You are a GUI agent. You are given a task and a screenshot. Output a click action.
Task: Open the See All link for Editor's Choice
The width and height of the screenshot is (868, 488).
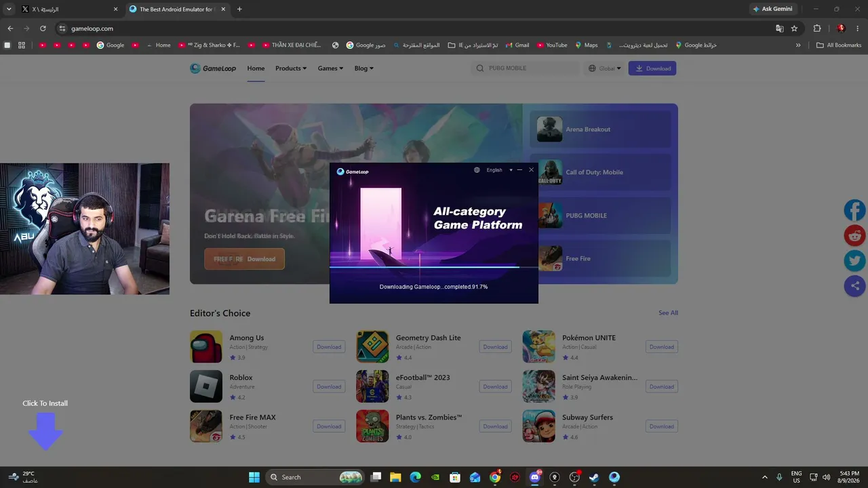pyautogui.click(x=668, y=313)
